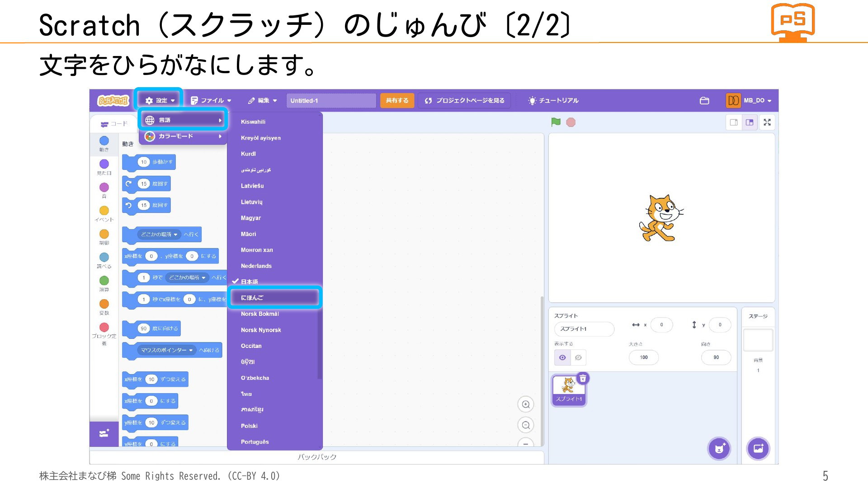Click the sprite y position field
This screenshot has width=868, height=488.
coord(720,325)
